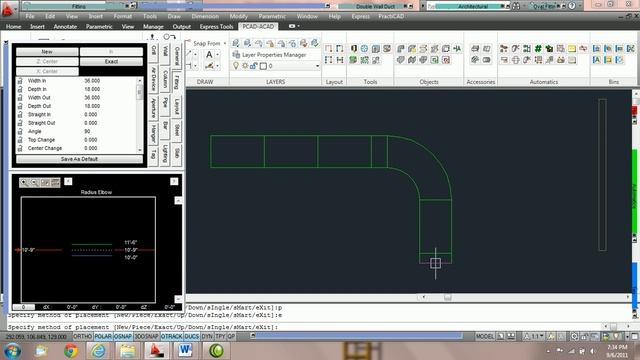The image size is (640, 360).
Task: Click first icon in Objects panel
Action: 401,49
